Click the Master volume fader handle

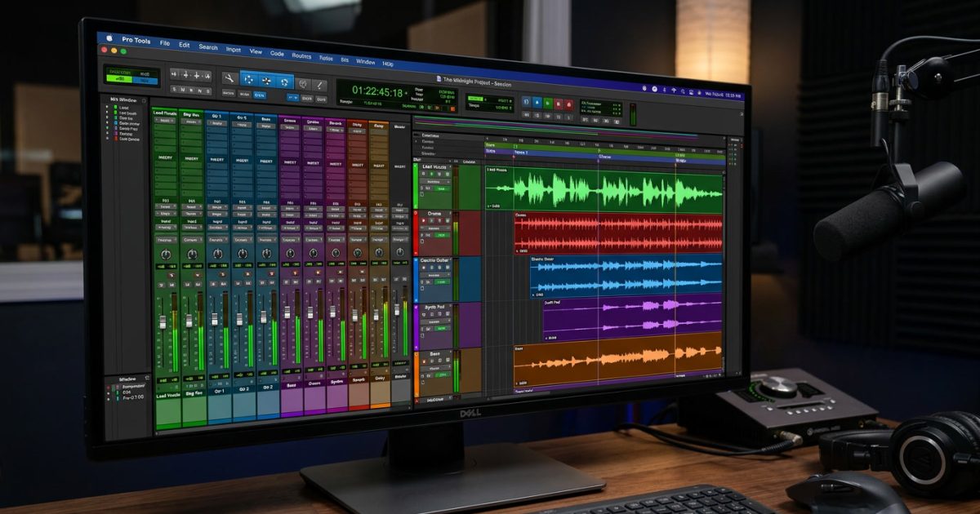[395, 310]
